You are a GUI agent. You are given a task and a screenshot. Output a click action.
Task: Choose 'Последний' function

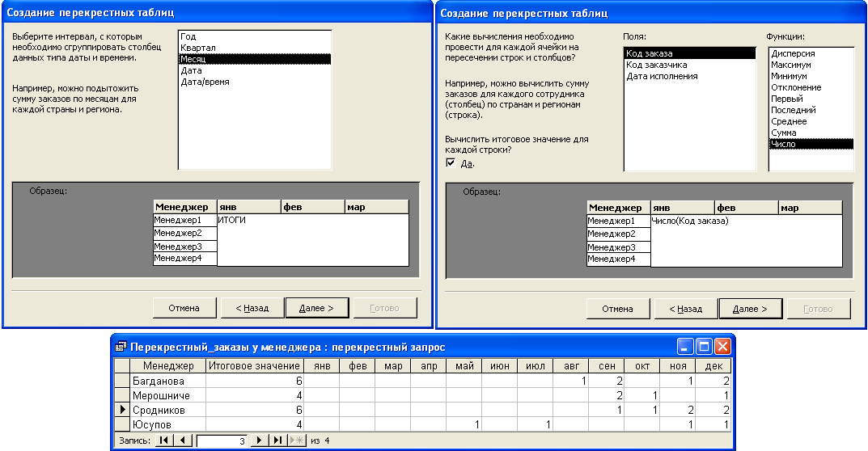(811, 110)
